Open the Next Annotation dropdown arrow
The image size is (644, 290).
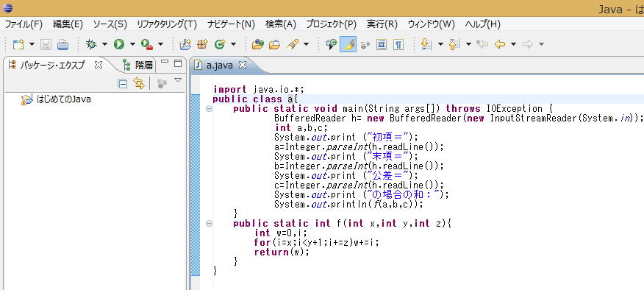pyautogui.click(x=440, y=44)
